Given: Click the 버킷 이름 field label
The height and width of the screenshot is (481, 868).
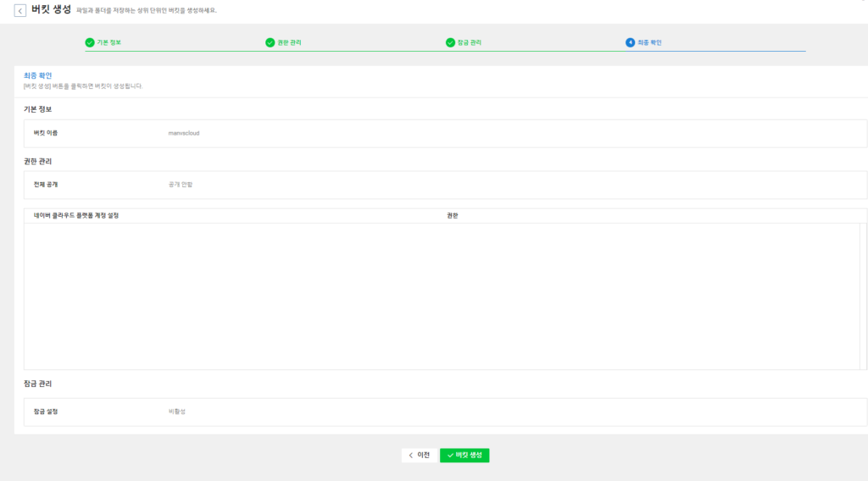Looking at the screenshot, I should [x=46, y=133].
